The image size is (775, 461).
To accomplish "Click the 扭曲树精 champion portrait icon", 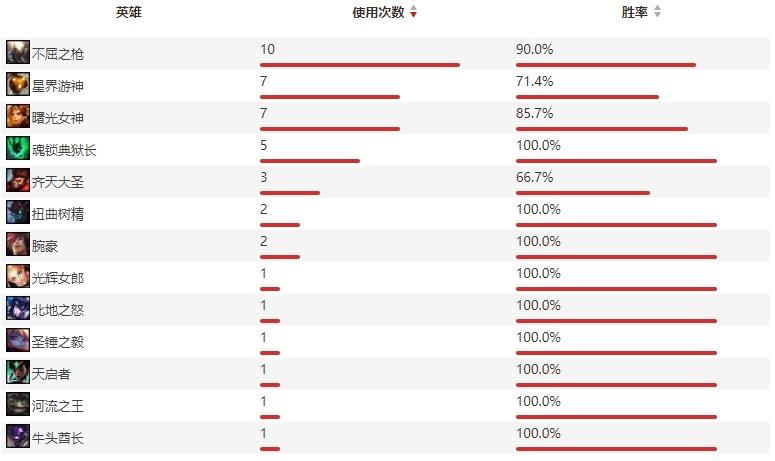I will tap(17, 212).
